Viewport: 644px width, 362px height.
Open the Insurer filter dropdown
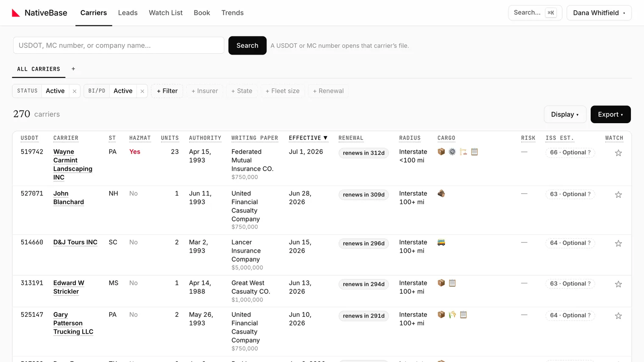205,91
